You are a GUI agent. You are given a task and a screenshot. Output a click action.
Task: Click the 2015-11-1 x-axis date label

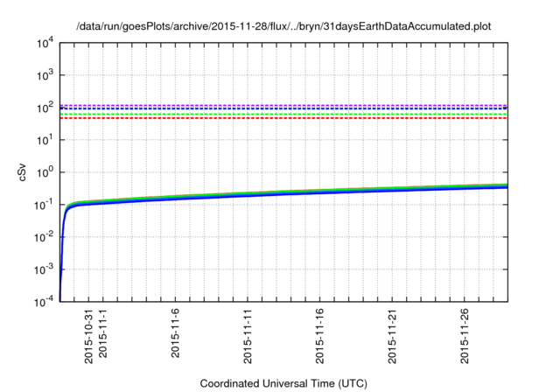coord(103,333)
